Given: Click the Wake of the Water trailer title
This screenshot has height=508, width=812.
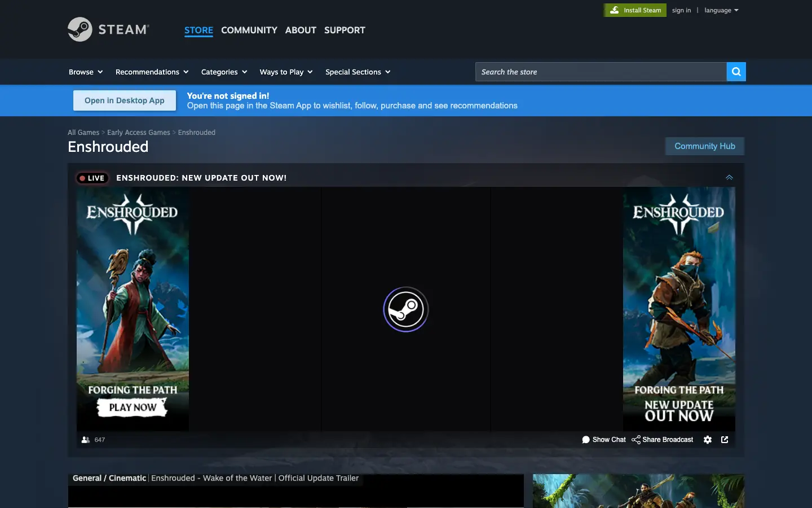Looking at the screenshot, I should pyautogui.click(x=255, y=478).
